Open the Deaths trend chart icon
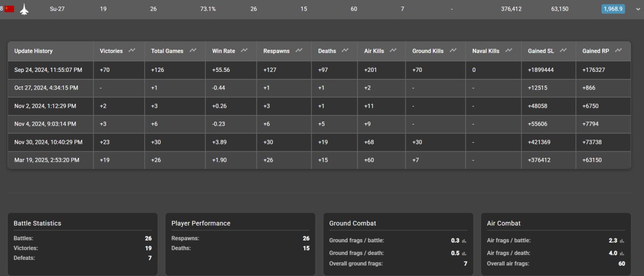 (345, 50)
